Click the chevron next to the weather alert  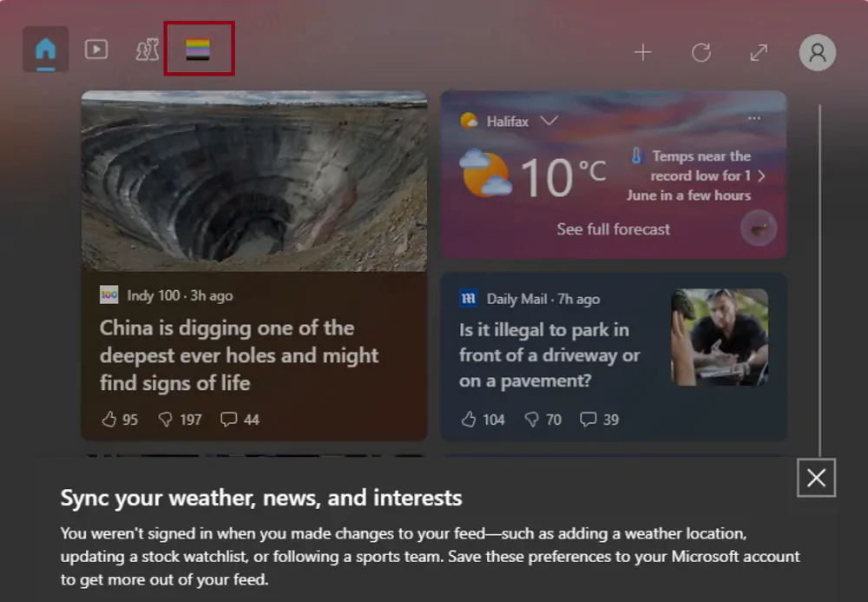tap(762, 176)
